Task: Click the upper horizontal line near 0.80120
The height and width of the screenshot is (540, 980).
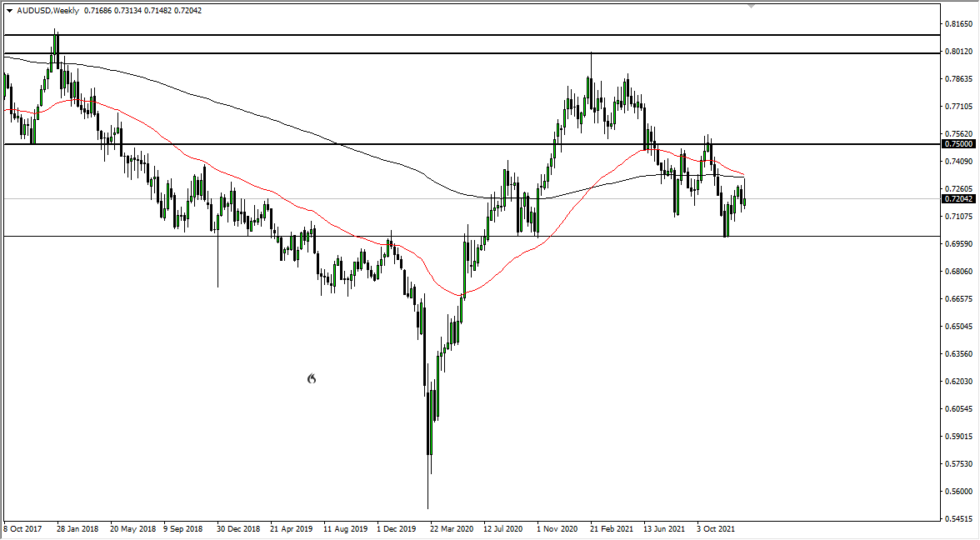Action: (x=500, y=52)
